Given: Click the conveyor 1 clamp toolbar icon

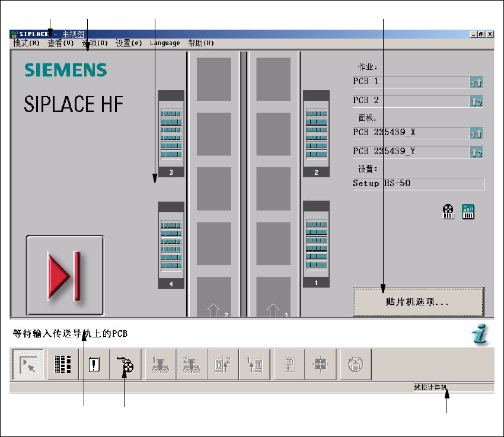Looking at the screenshot, I should tap(161, 365).
